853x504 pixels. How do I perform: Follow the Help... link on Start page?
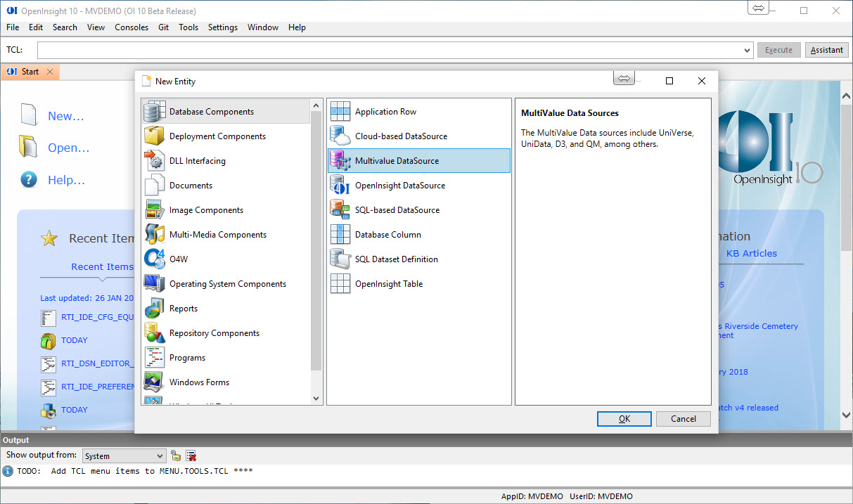(x=66, y=181)
